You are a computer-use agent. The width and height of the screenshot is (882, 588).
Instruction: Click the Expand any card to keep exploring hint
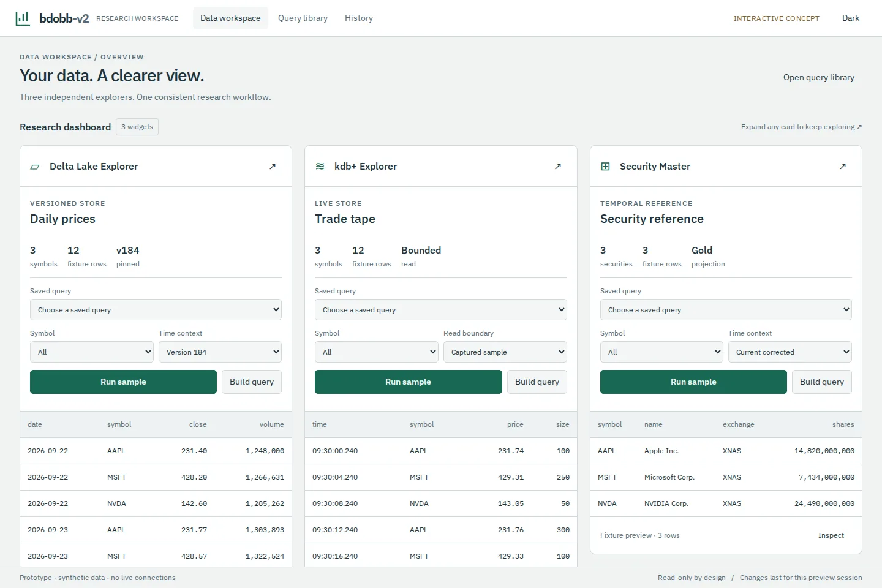802,127
